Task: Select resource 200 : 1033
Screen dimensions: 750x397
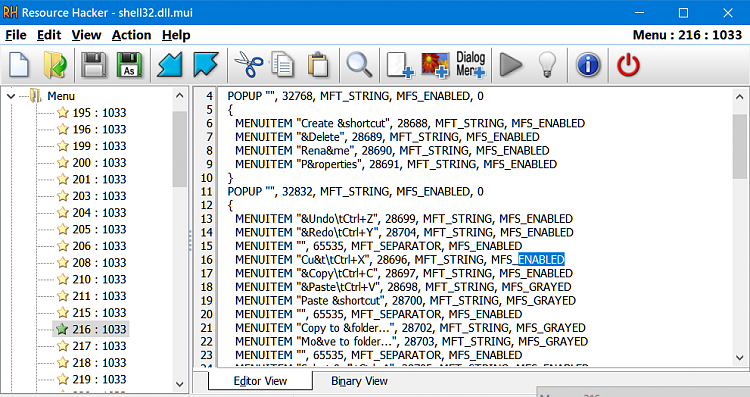Action: point(99,163)
